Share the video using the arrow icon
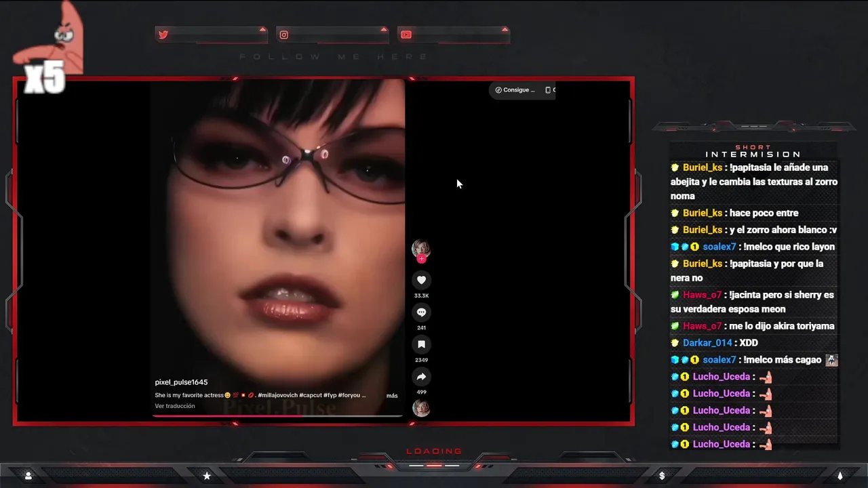 point(421,377)
